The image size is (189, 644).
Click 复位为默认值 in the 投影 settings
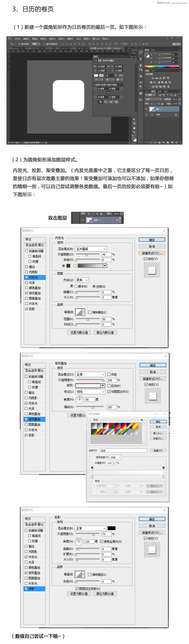point(105,594)
